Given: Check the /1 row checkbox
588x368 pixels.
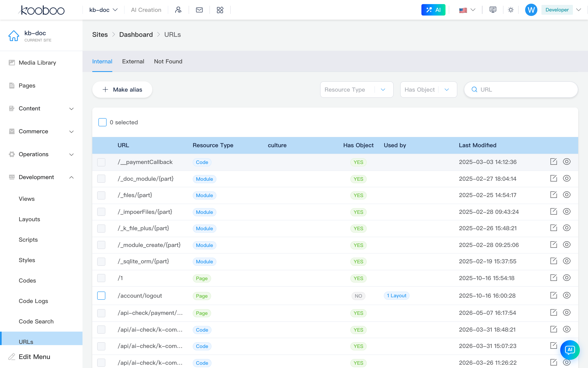Looking at the screenshot, I should click(x=101, y=278).
